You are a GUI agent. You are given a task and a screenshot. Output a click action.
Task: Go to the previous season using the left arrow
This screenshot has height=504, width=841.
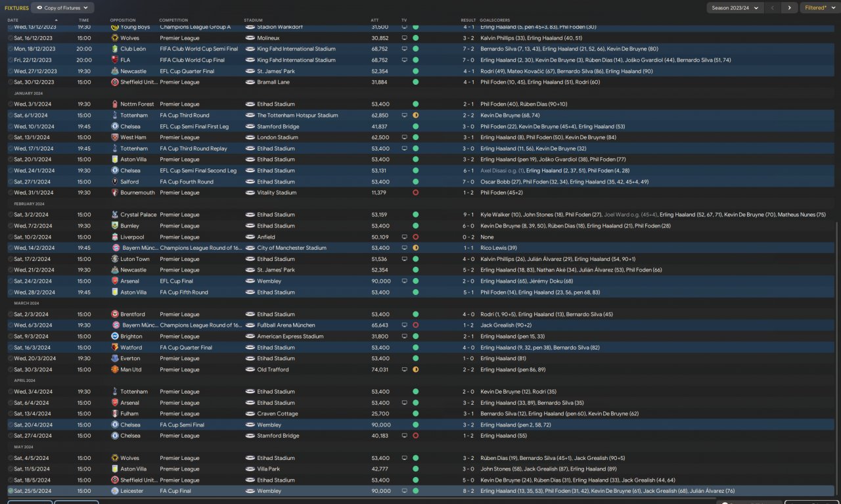773,8
